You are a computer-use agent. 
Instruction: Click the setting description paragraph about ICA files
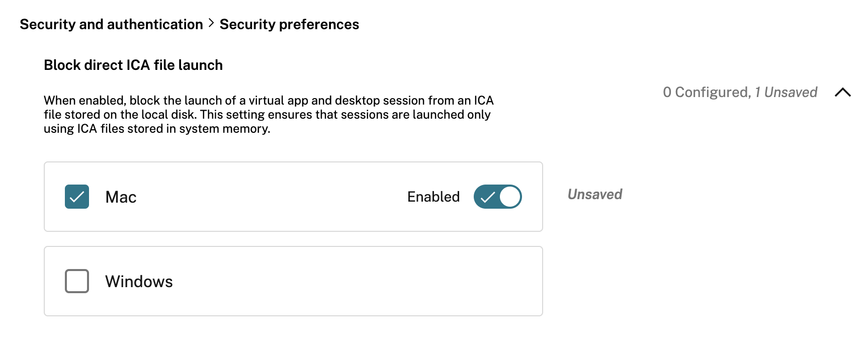[269, 114]
